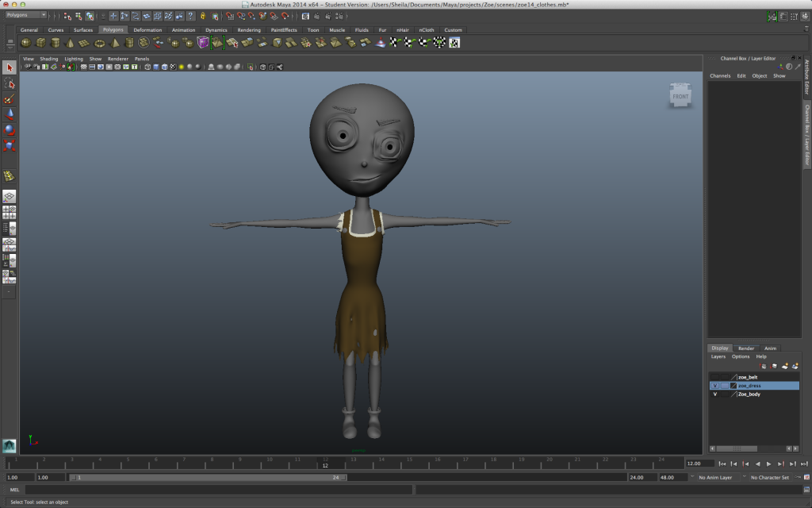This screenshot has height=508, width=812.
Task: Create a polygon sphere from shelf
Action: tap(26, 43)
